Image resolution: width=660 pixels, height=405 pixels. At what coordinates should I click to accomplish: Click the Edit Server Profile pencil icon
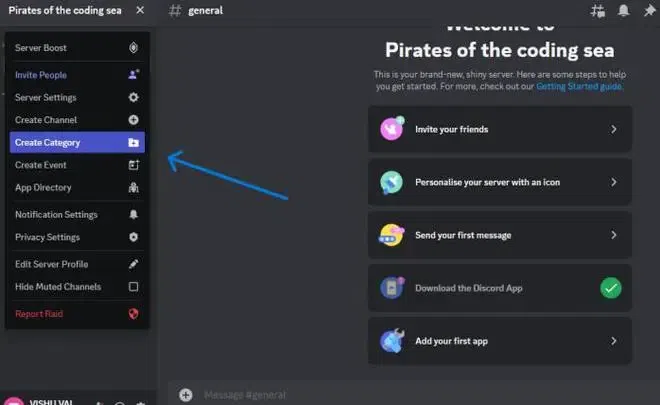coord(133,264)
